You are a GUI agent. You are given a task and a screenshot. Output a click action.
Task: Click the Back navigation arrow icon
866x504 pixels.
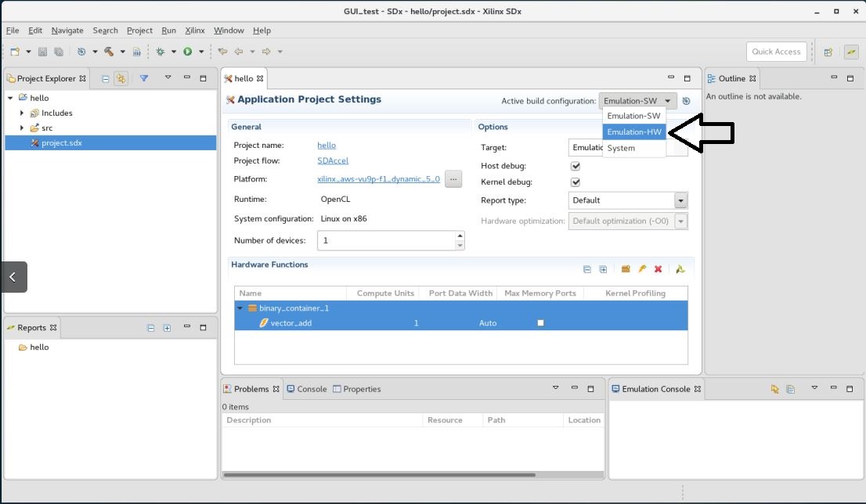pyautogui.click(x=239, y=52)
